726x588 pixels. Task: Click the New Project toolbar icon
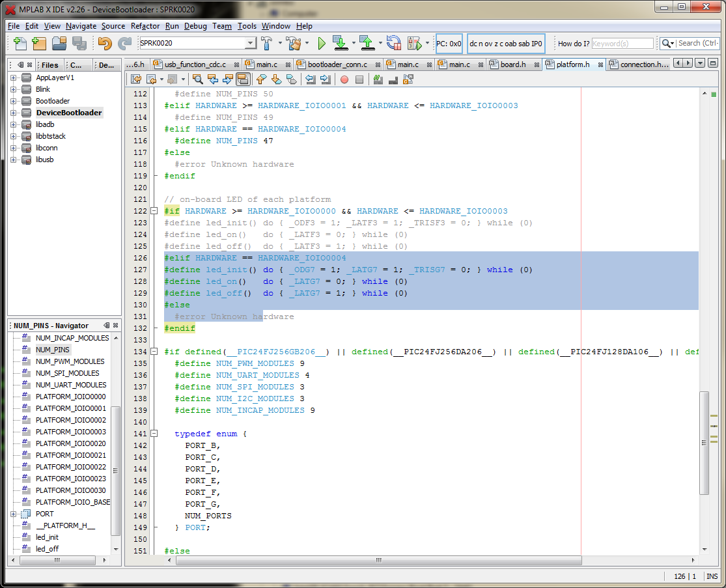[x=39, y=44]
